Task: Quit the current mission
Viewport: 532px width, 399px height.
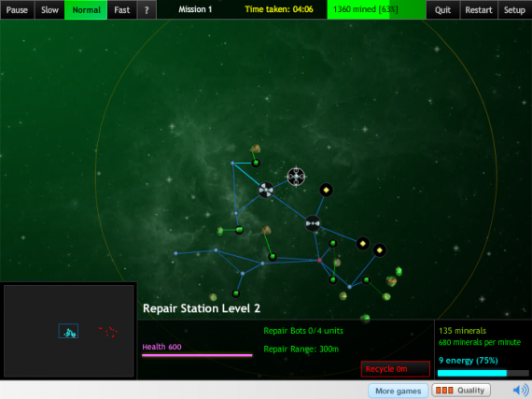Action: click(x=442, y=10)
